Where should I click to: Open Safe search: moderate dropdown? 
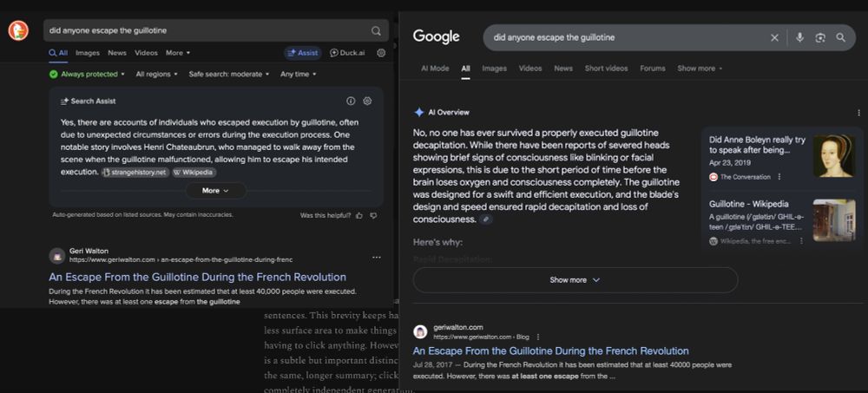pyautogui.click(x=228, y=74)
